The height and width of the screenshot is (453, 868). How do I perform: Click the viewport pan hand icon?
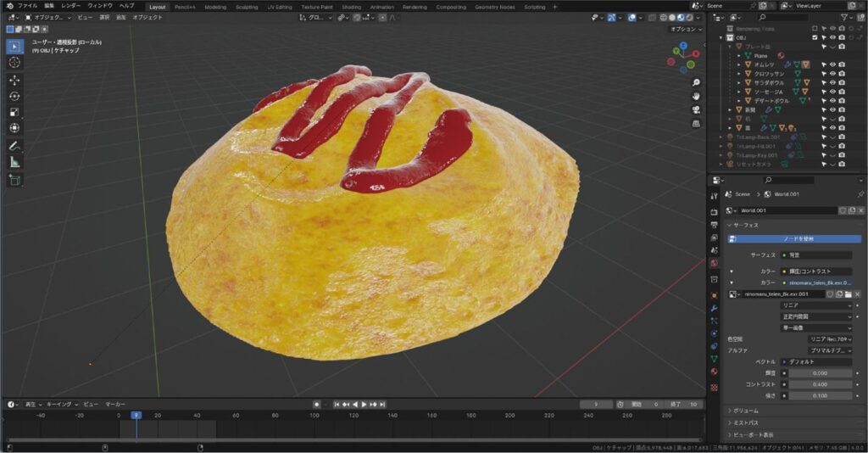point(696,97)
